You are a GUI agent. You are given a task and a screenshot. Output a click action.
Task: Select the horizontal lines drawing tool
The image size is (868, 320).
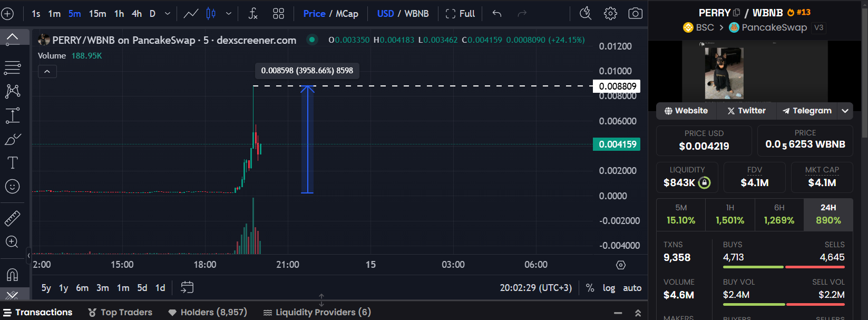pyautogui.click(x=12, y=67)
